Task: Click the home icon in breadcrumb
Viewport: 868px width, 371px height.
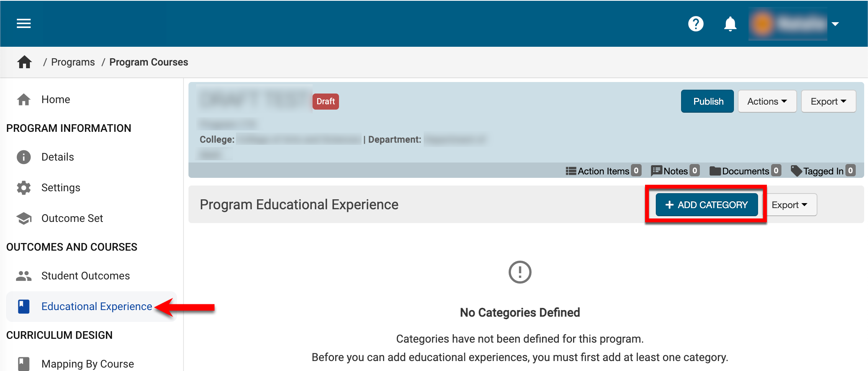Action: click(x=25, y=62)
